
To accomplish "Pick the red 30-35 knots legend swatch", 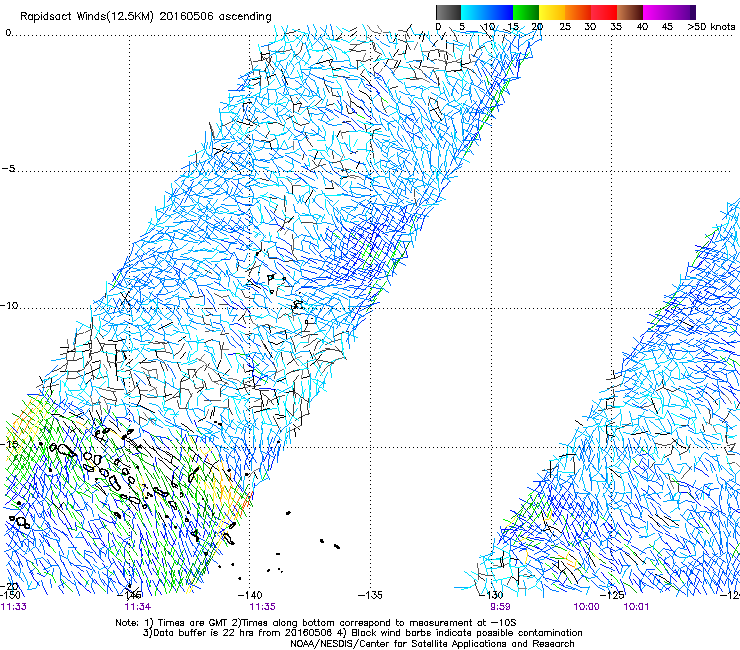I will coord(604,12).
